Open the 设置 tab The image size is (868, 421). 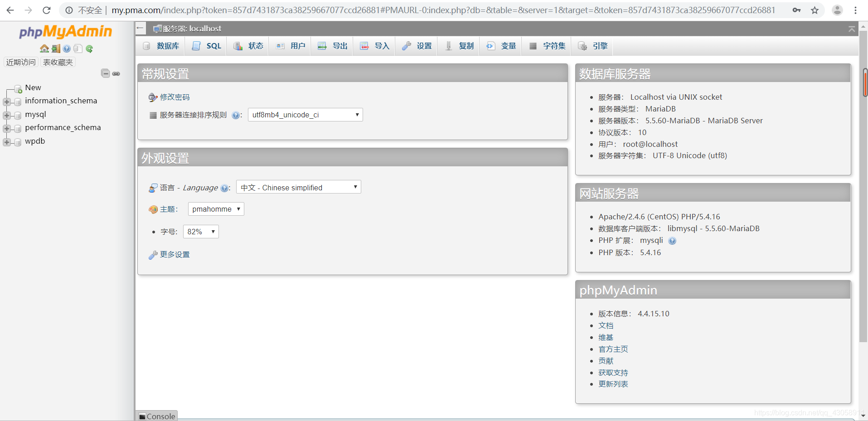click(x=417, y=46)
